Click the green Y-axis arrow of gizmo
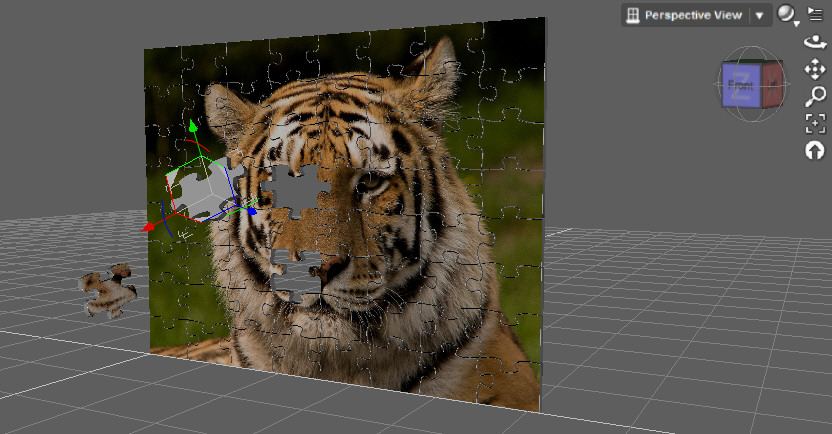832x434 pixels. (193, 126)
